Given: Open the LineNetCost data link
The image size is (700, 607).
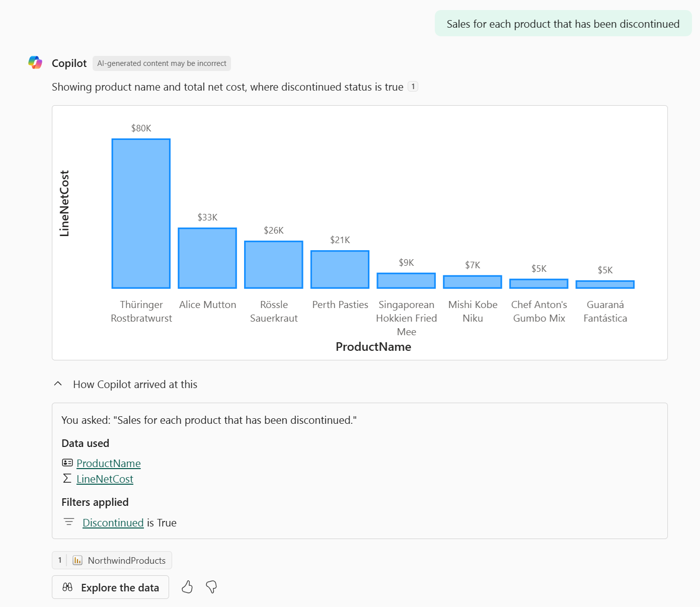Looking at the screenshot, I should coord(105,479).
